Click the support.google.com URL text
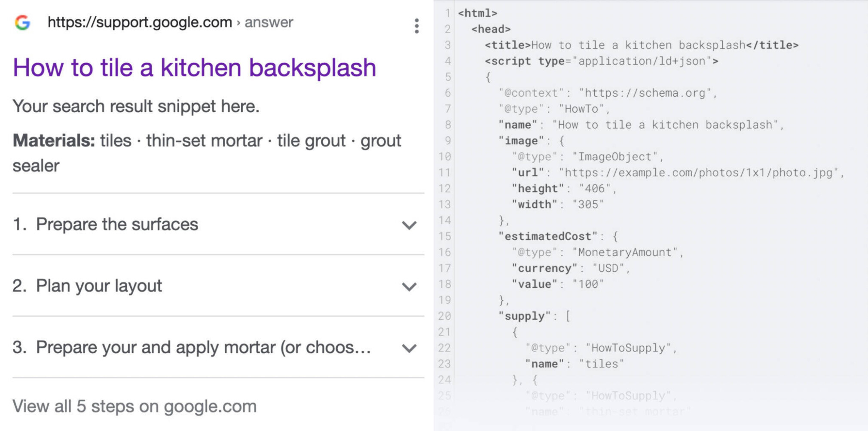Screen dimensions: 868x431 [140, 22]
